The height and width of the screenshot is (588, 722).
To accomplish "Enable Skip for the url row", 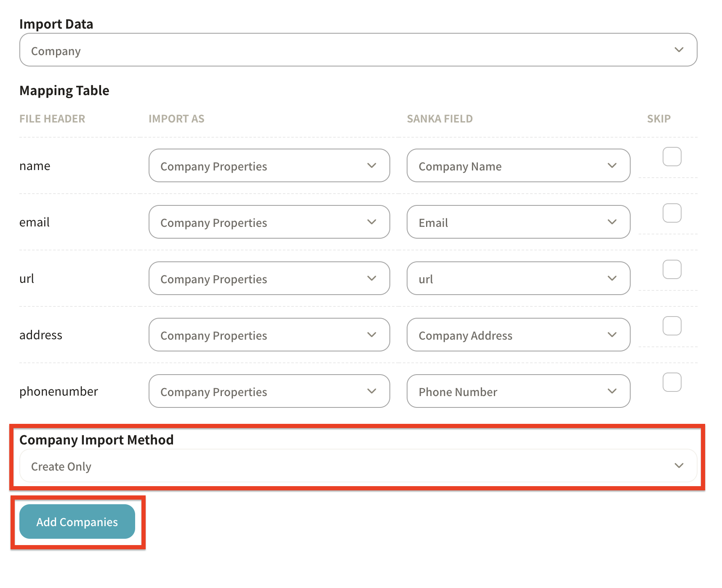I will pos(671,269).
